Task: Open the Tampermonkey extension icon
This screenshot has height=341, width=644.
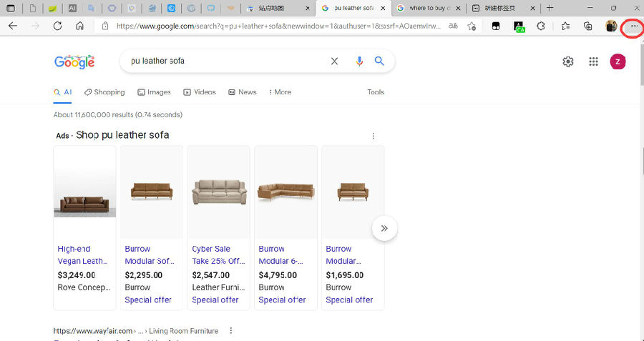Action: (496, 26)
